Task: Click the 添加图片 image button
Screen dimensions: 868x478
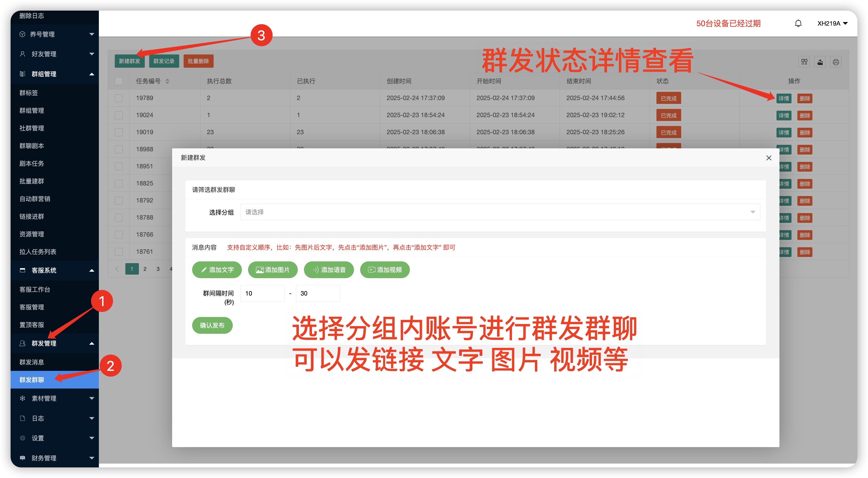Action: pos(272,270)
